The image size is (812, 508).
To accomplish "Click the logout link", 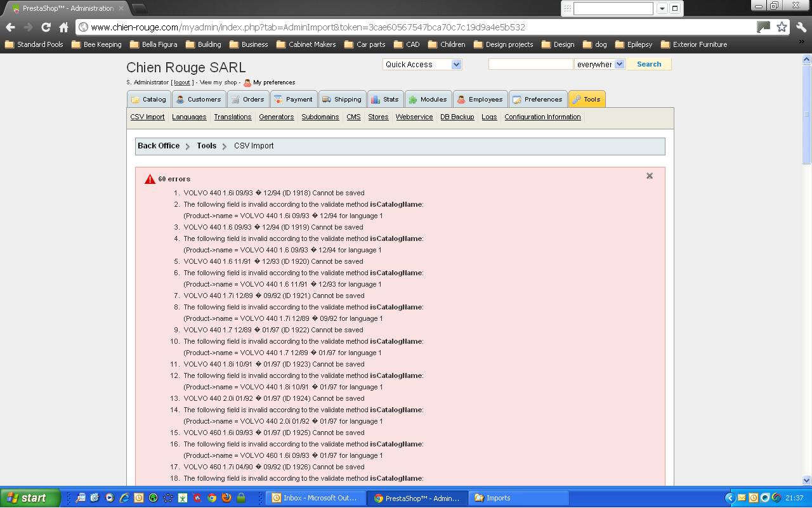I will (x=182, y=82).
